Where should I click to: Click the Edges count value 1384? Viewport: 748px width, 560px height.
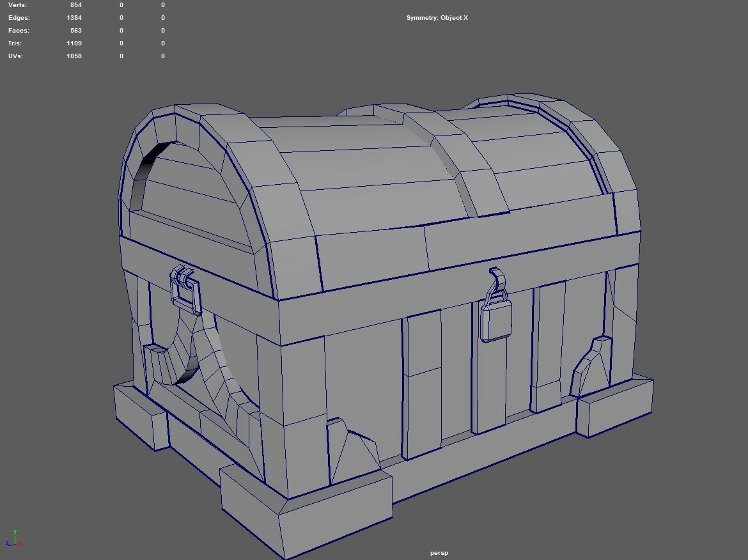[x=75, y=17]
